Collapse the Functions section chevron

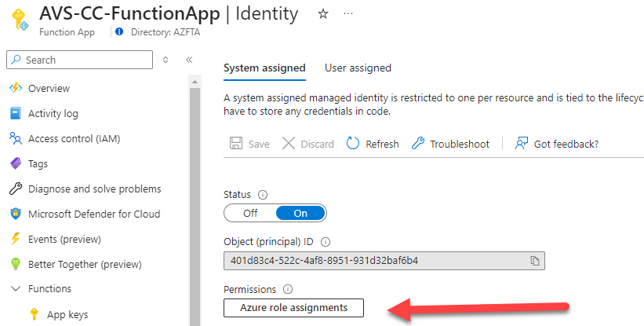click(x=16, y=288)
